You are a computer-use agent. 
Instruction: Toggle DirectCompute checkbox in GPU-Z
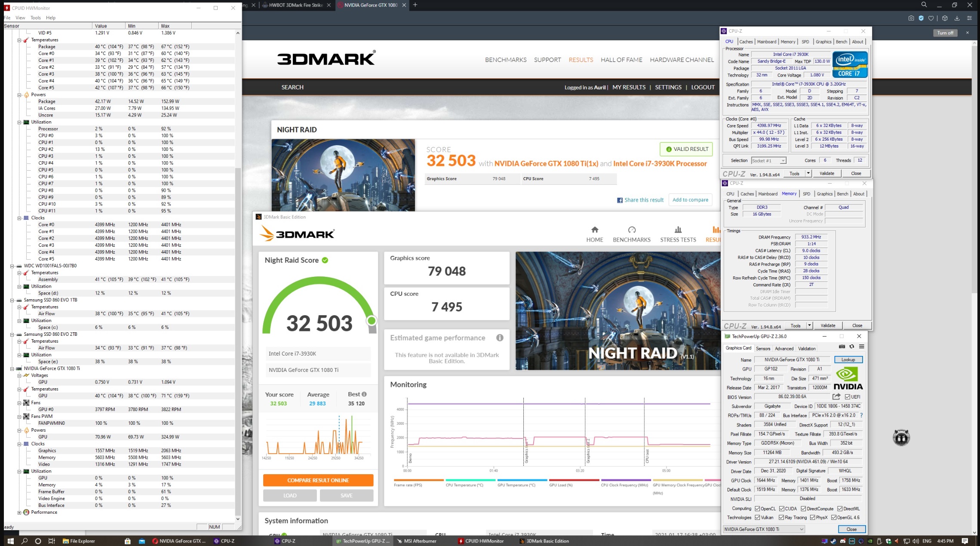803,509
